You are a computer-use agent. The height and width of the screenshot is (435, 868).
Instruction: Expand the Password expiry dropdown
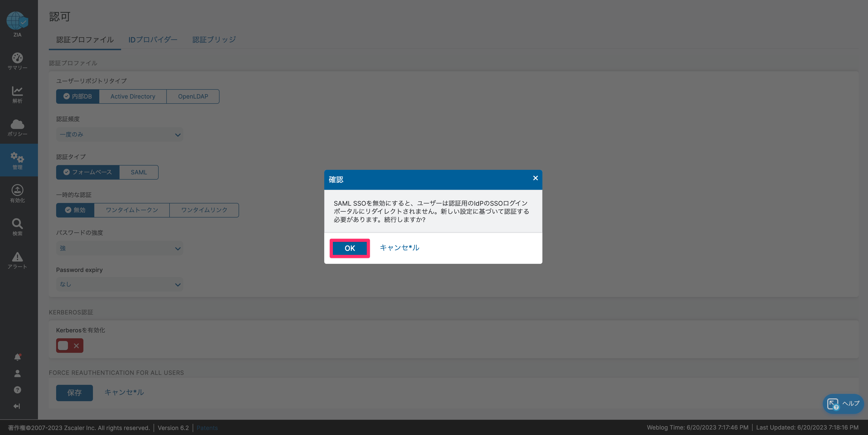[x=120, y=284]
